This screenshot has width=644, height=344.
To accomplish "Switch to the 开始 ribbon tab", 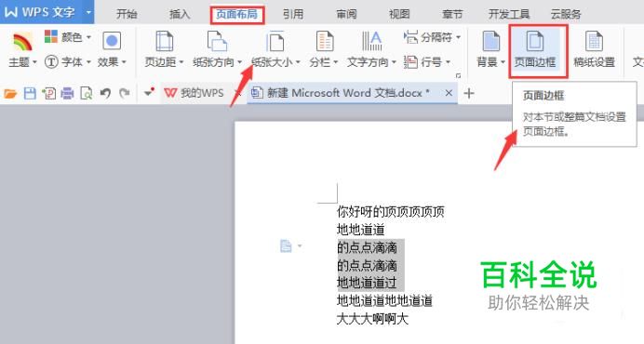I will [126, 14].
